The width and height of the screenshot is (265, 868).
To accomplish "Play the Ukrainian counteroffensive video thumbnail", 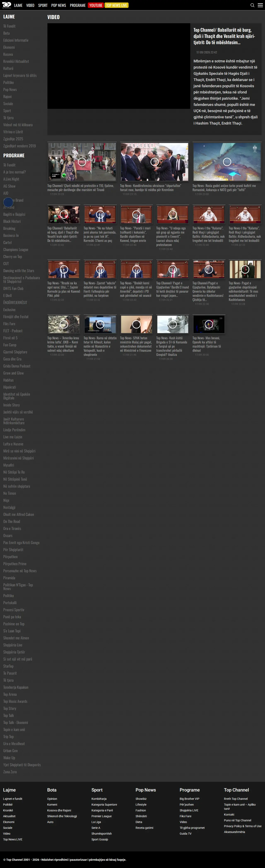I will tap(155, 161).
